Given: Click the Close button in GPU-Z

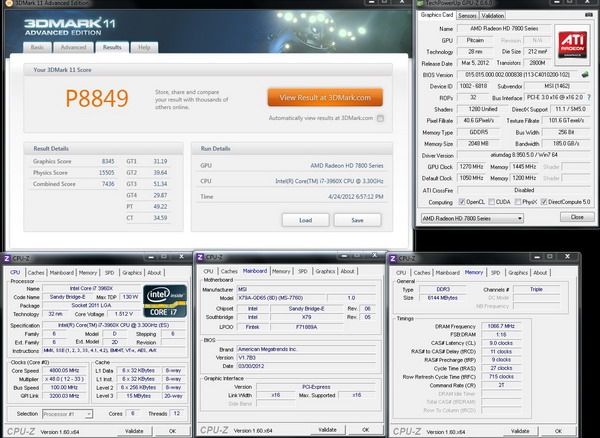Looking at the screenshot, I should pyautogui.click(x=577, y=217).
